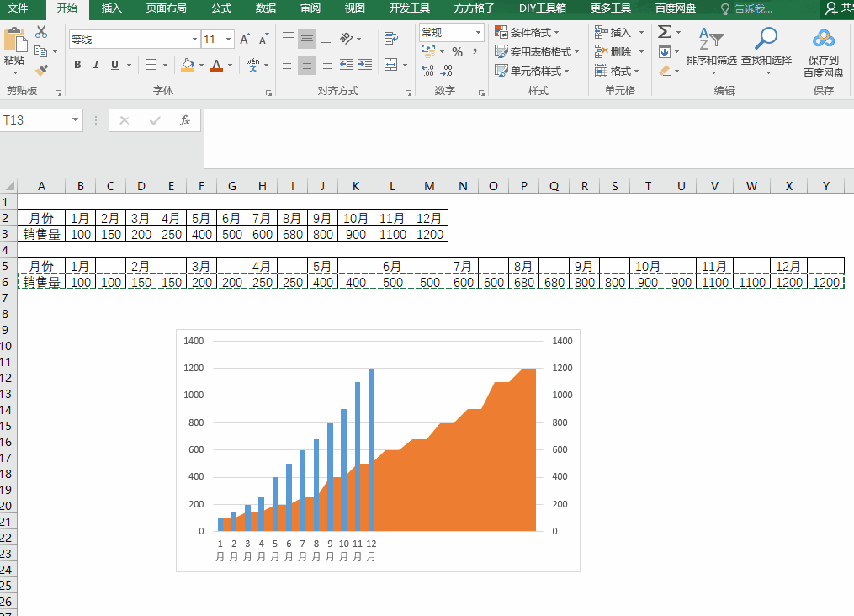Open Format as Table (套用表格格式) dropdown
This screenshot has height=616, width=854.
(537, 51)
